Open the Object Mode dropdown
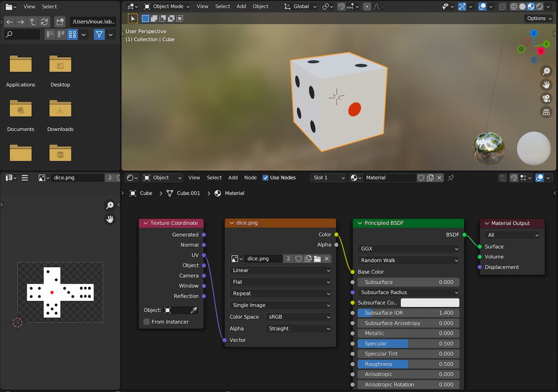This screenshot has height=392, width=558. [x=167, y=7]
